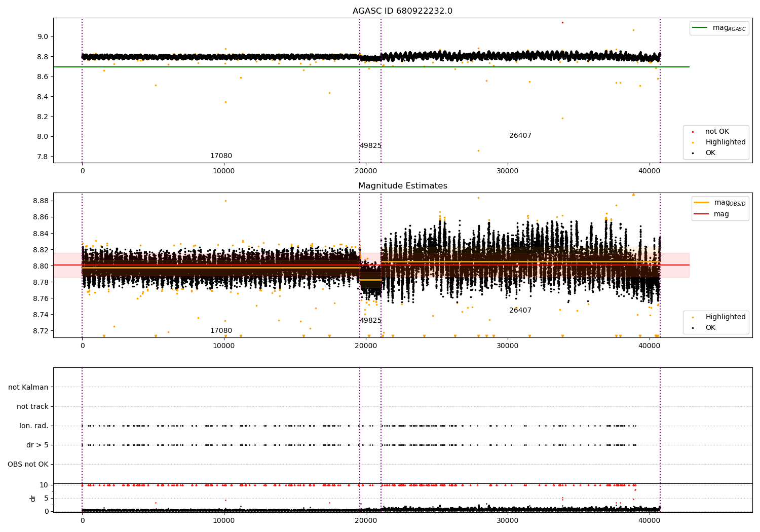760x532 pixels.
Task: Click the 'AGASC ID 680922232.0' plot title
Action: 402,11
